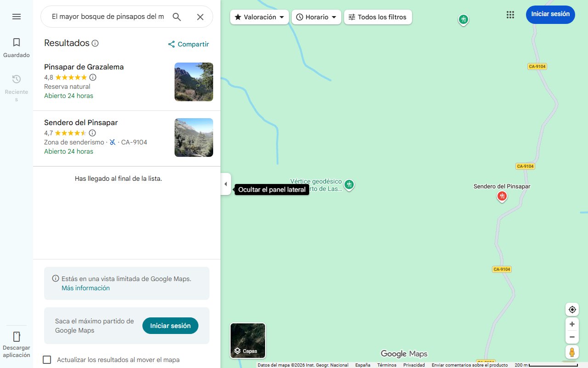
Task: Click the rating info icon for Pinsapar de Grazalema
Action: click(x=93, y=77)
